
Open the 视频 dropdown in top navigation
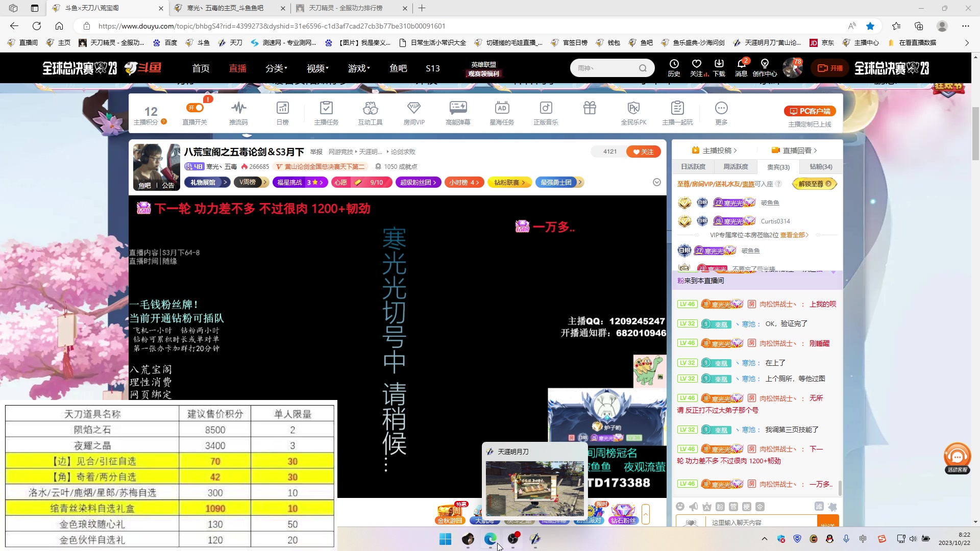click(x=317, y=68)
